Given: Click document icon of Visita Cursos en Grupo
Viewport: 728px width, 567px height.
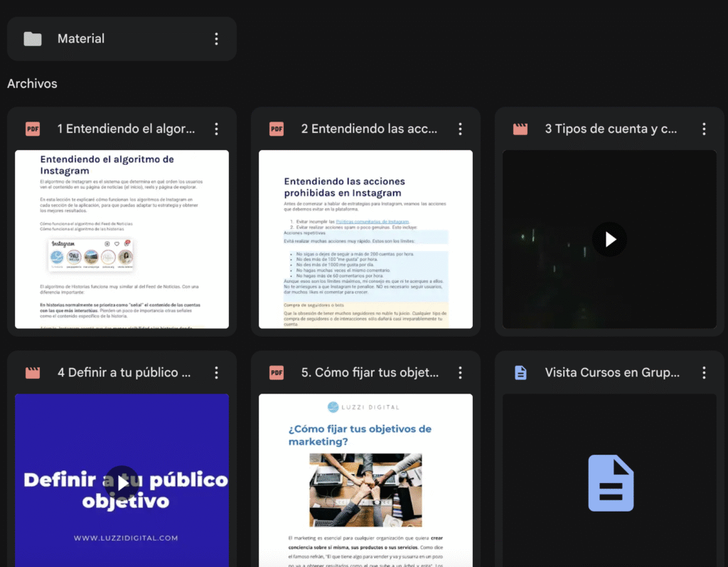Looking at the screenshot, I should click(x=520, y=372).
